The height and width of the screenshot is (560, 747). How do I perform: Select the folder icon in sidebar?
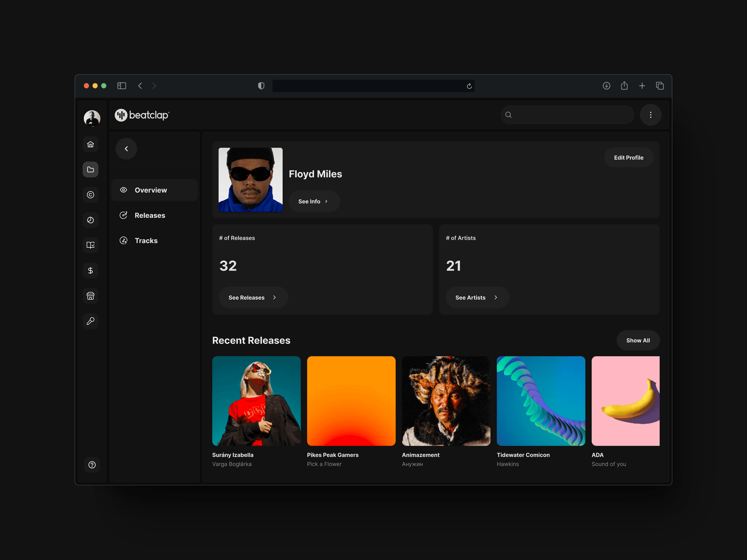click(x=91, y=169)
